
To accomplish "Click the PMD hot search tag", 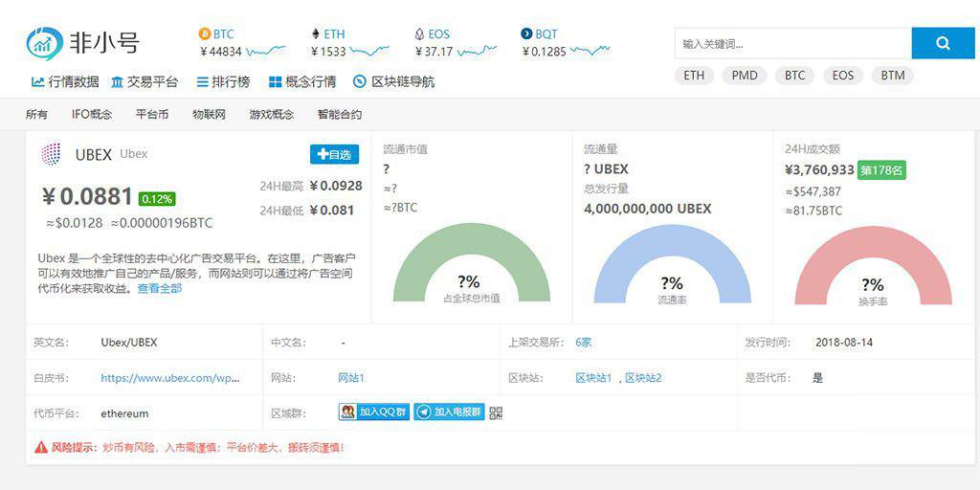I will tap(745, 76).
